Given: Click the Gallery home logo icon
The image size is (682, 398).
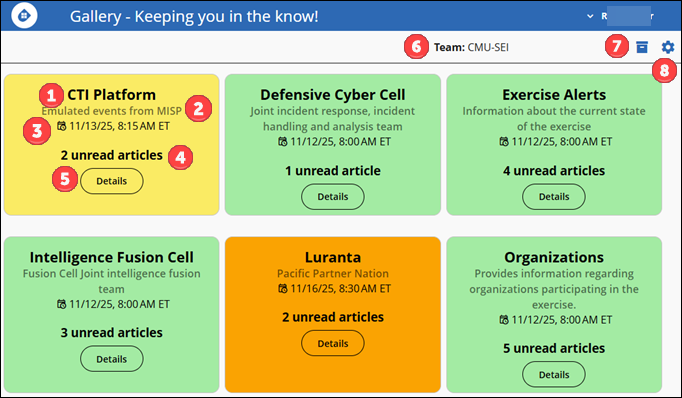Looking at the screenshot, I should click(24, 16).
